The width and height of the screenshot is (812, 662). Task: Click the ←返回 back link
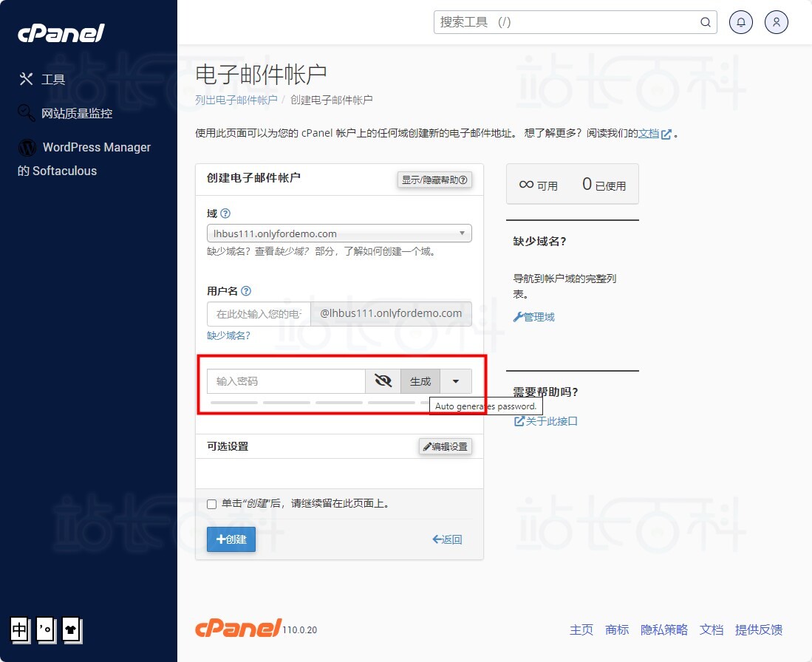(447, 539)
